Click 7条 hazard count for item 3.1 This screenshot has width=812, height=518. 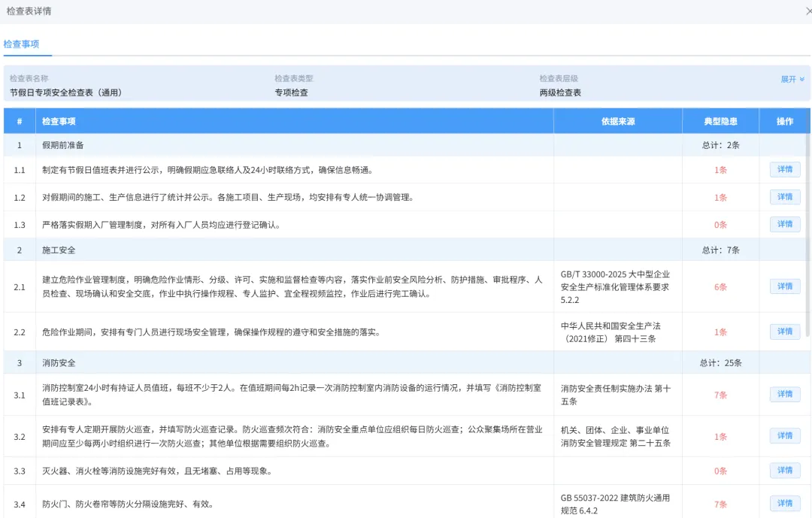coord(720,395)
